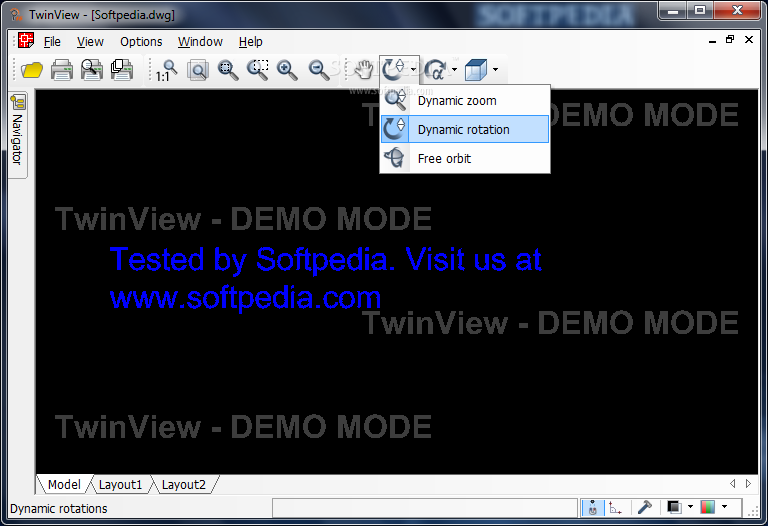Screen dimensions: 768x526
Task: Switch to the Layout2 tab
Action: (184, 484)
